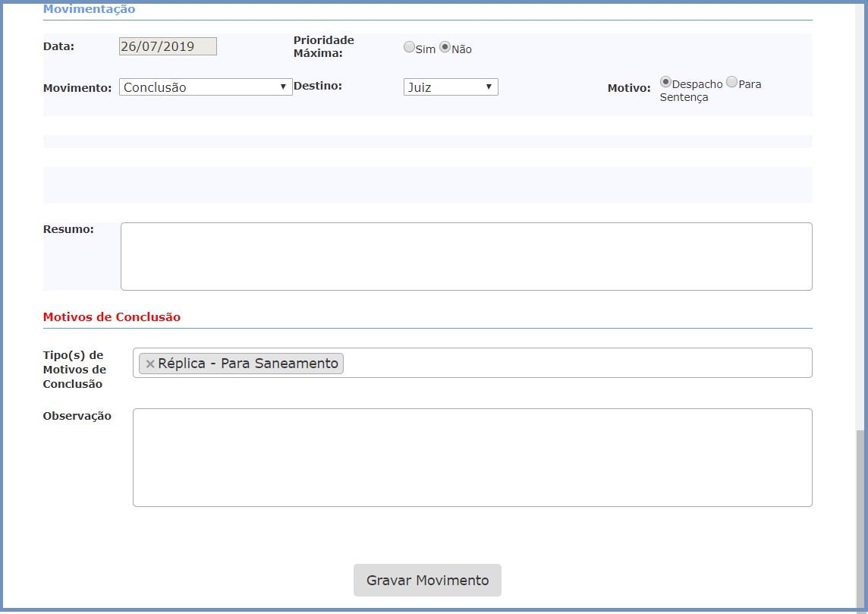Screen dimensions: 868x614
Task: Expand the Destino dropdown showing Juiz
Action: pos(451,87)
